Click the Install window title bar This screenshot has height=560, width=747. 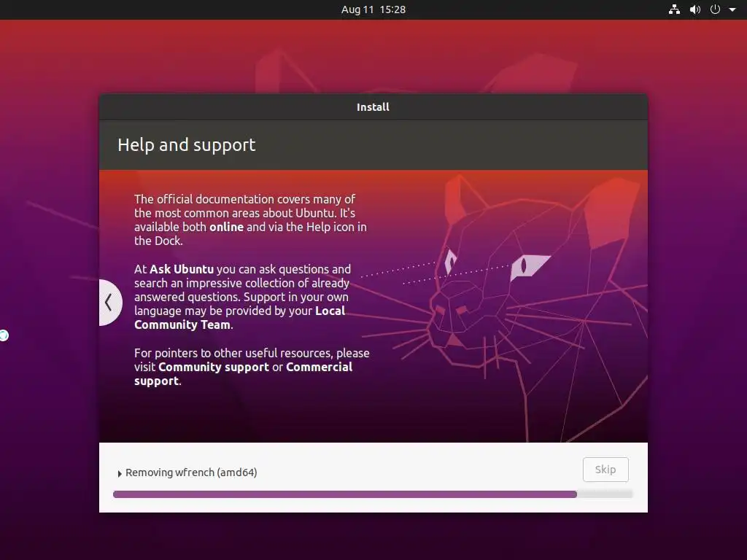[373, 107]
